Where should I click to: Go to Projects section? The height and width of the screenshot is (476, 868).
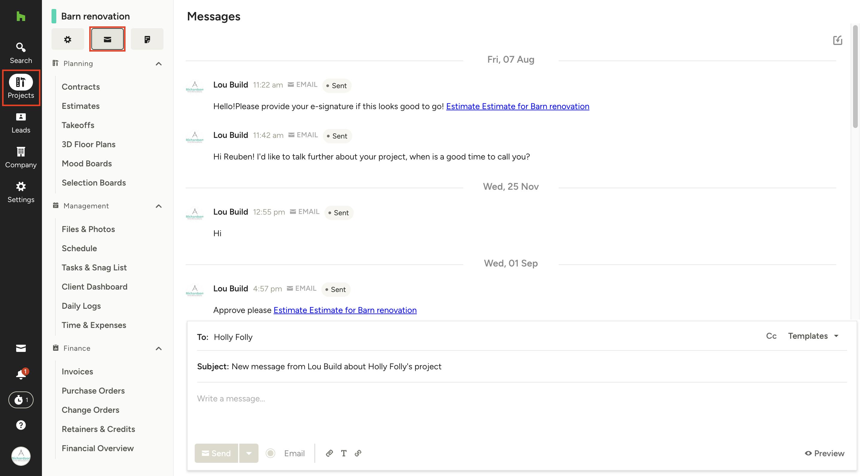[21, 87]
